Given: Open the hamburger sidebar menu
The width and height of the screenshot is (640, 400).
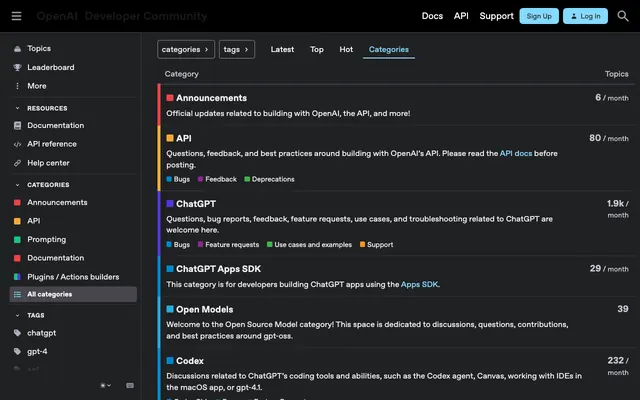Looking at the screenshot, I should coord(16,16).
